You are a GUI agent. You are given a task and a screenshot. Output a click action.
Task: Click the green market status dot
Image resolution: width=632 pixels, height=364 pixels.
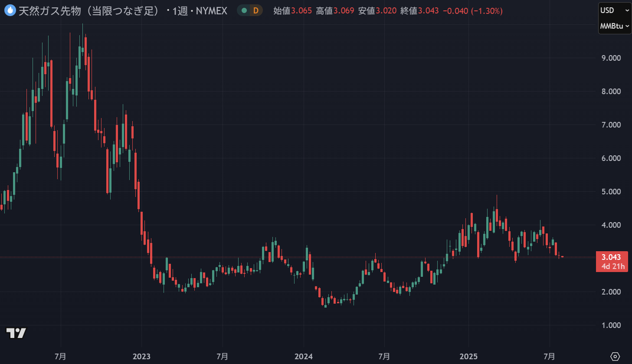(244, 10)
